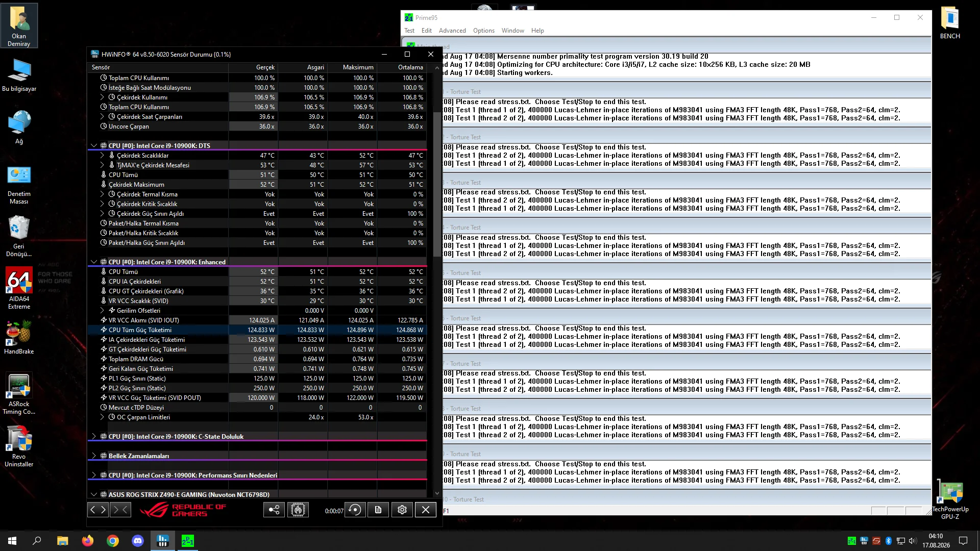980x551 pixels.
Task: Expand the Çekirdek Termal Kısma row
Action: point(102,194)
